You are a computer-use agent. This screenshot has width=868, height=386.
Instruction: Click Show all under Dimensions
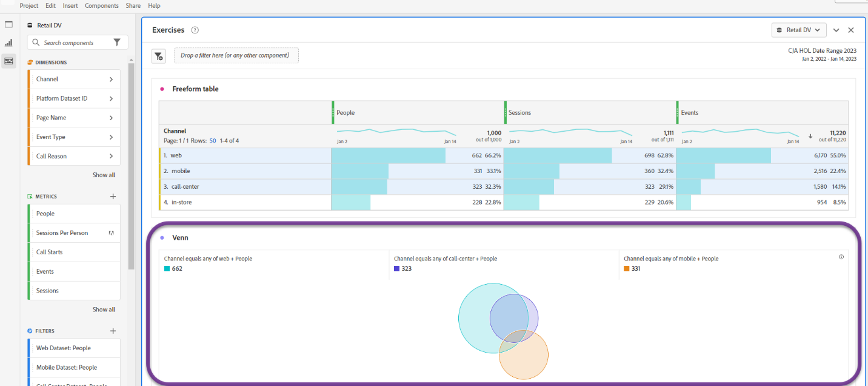pyautogui.click(x=104, y=175)
